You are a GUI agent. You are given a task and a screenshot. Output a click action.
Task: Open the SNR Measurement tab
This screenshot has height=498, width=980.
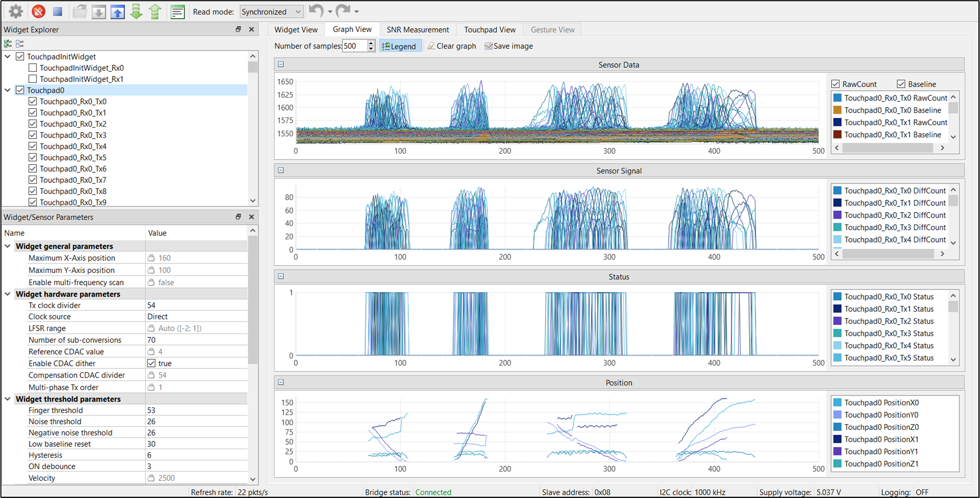tap(418, 29)
